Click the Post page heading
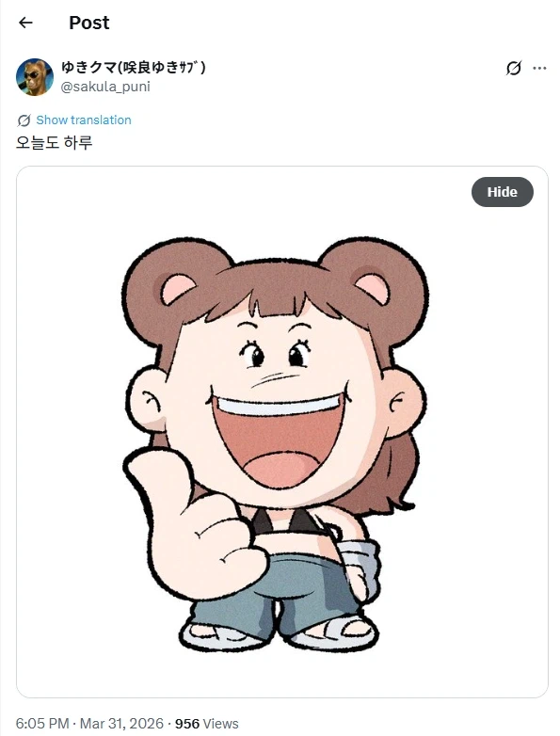 [88, 23]
